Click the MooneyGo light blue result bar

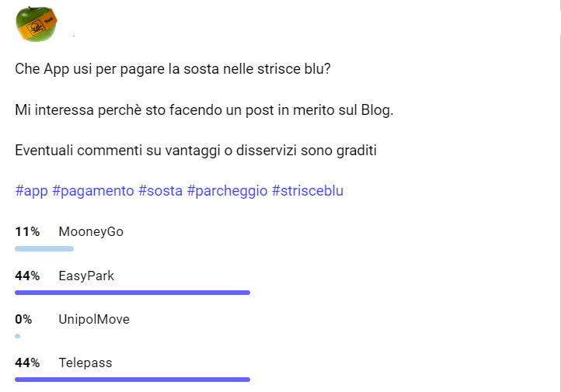coord(44,248)
